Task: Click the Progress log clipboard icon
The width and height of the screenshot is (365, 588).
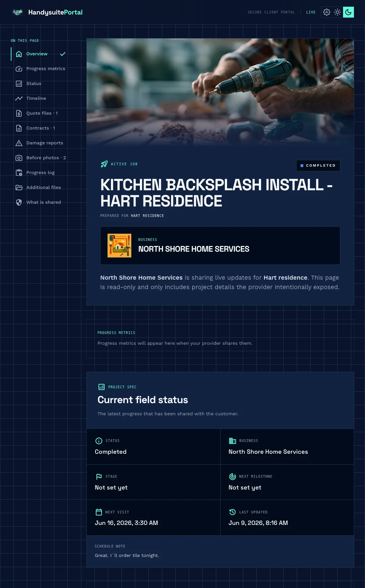Action: point(19,173)
